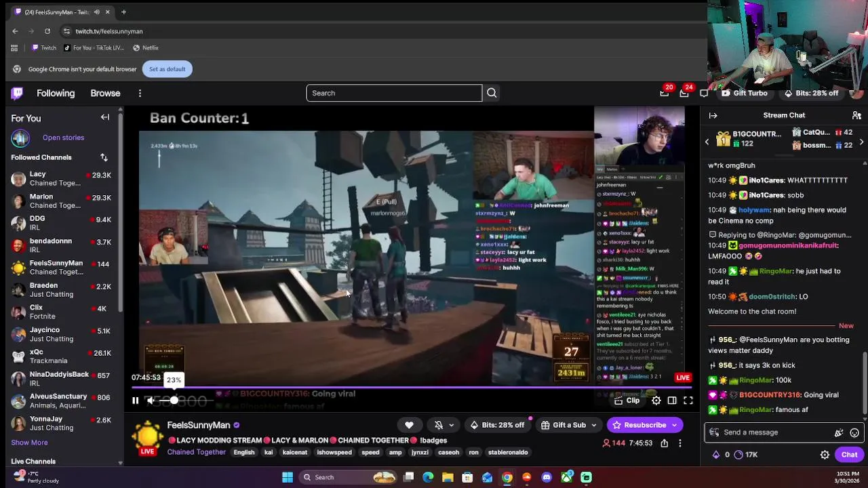Open Windows Start menu
The height and width of the screenshot is (488, 868).
pyautogui.click(x=288, y=477)
